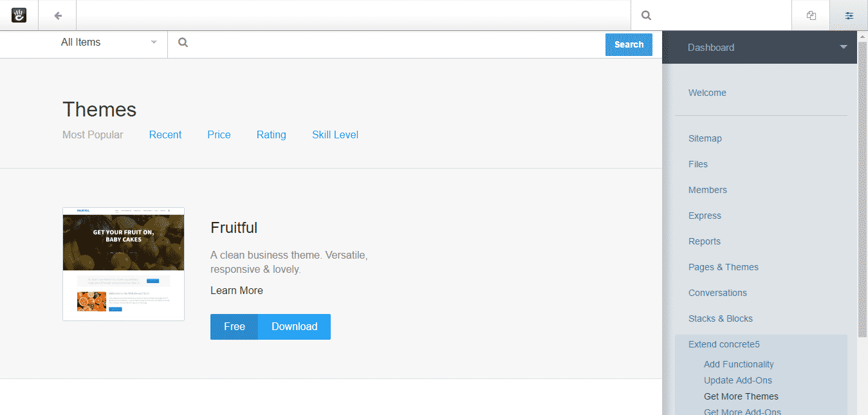Open the Members section
Screen dimensions: 868x415
click(707, 190)
